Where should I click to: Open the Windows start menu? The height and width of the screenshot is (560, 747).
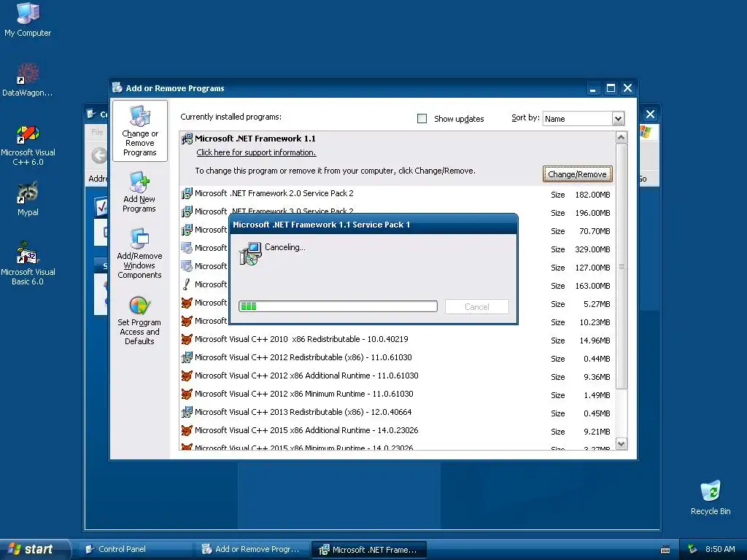(x=34, y=549)
